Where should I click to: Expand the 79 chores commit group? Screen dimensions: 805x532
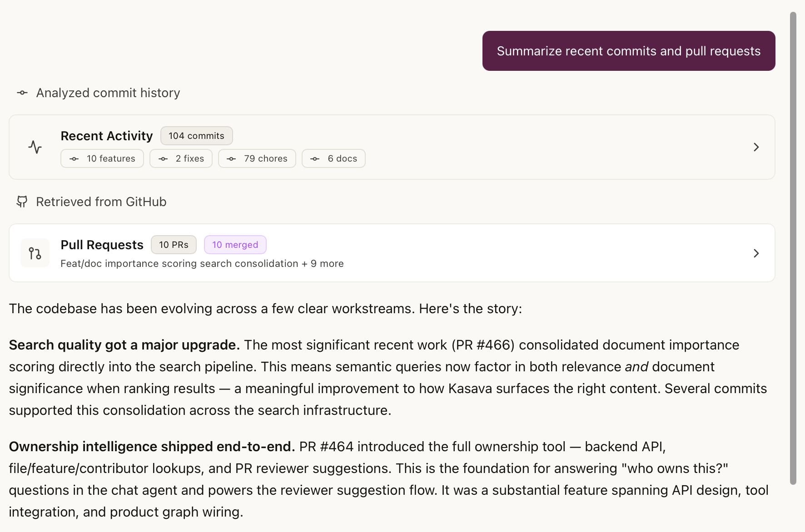click(x=257, y=158)
